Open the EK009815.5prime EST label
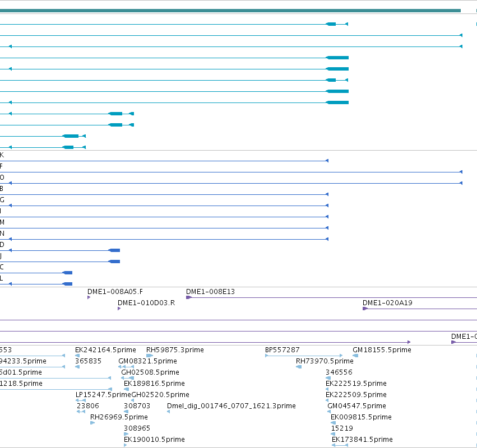Image resolution: width=477 pixels, height=448 pixels. (361, 417)
